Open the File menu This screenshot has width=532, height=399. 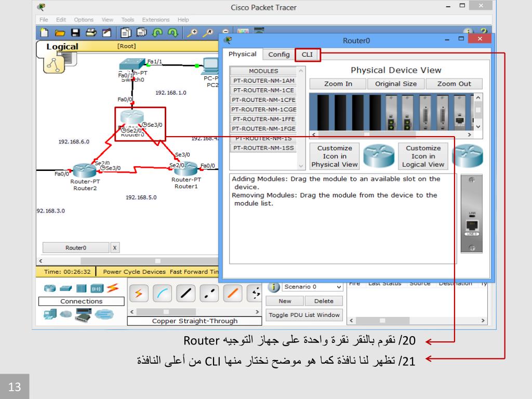click(44, 20)
